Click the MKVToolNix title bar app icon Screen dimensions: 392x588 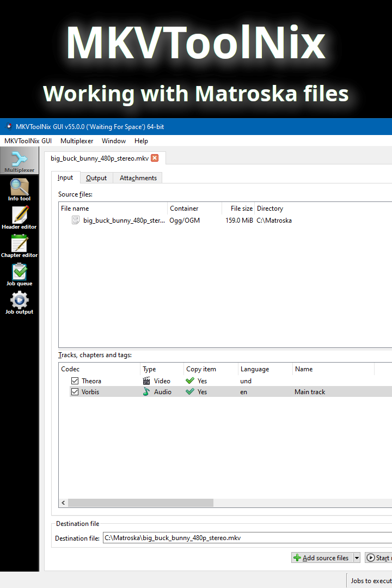pyautogui.click(x=8, y=127)
